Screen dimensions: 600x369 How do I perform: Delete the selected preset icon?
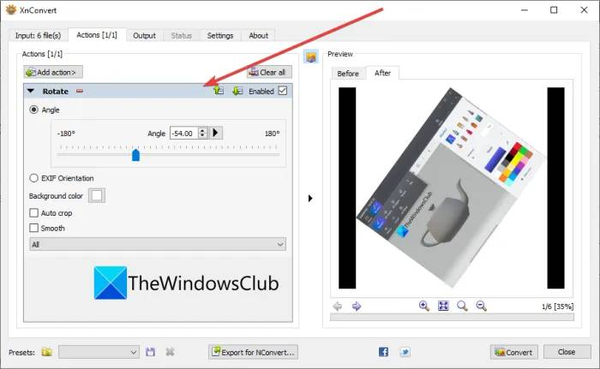coord(170,352)
